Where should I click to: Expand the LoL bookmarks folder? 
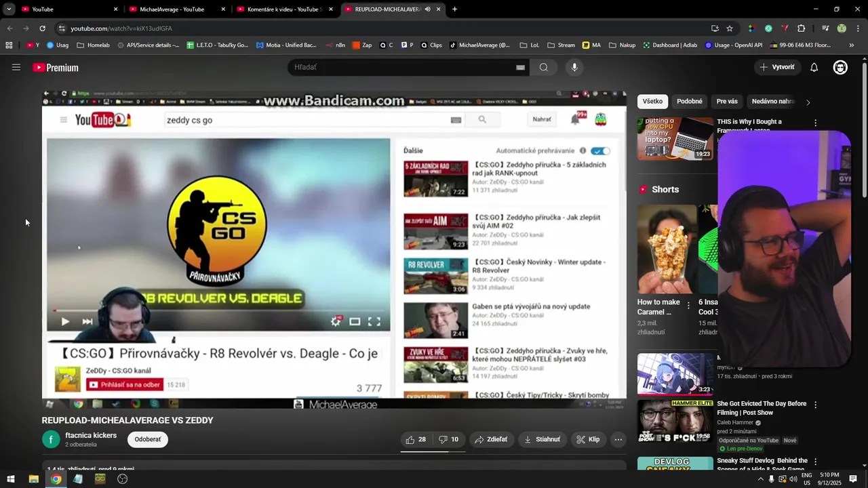pos(529,45)
